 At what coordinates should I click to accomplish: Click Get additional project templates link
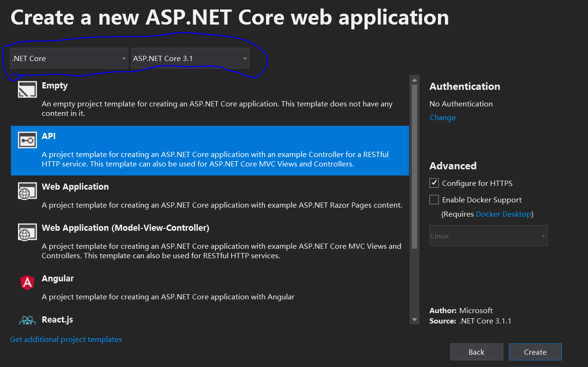point(66,340)
